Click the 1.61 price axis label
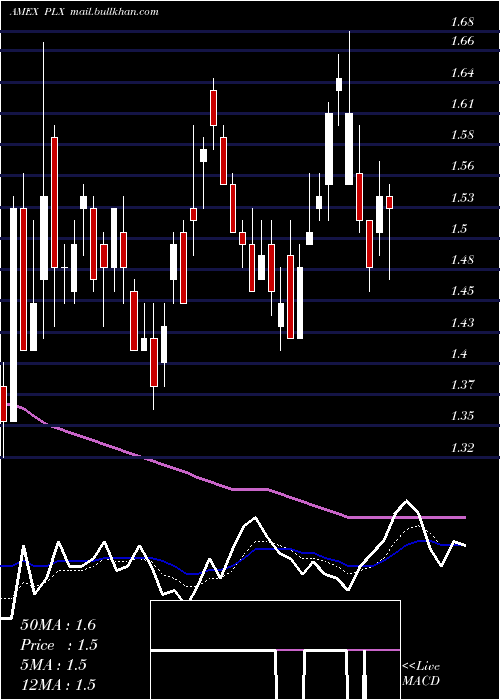 pyautogui.click(x=462, y=104)
